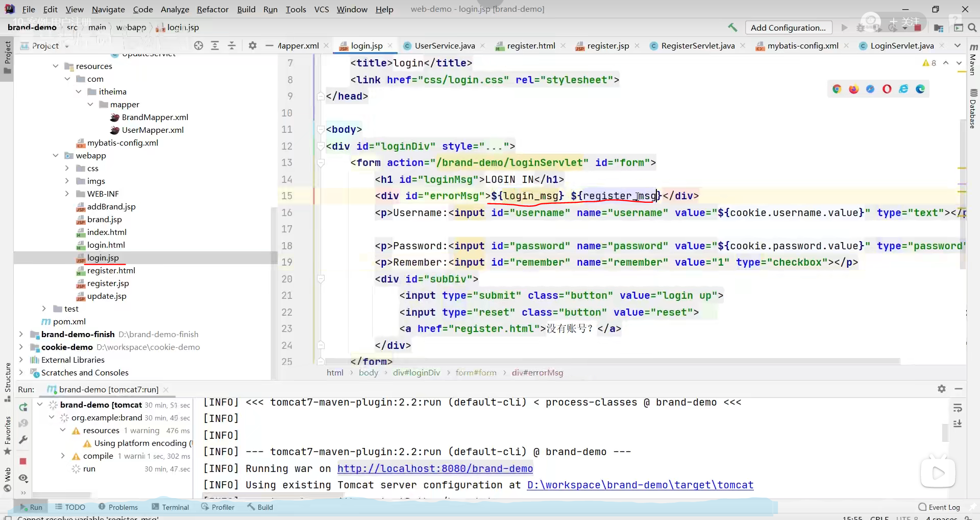The image size is (980, 520).
Task: Open wrench settings in Run sidebar
Action: pyautogui.click(x=23, y=440)
